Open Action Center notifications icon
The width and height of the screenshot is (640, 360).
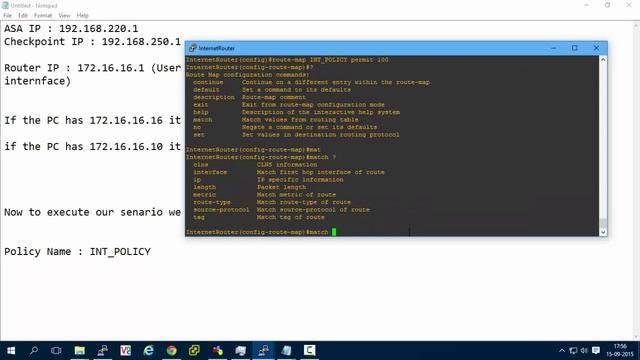click(x=596, y=351)
